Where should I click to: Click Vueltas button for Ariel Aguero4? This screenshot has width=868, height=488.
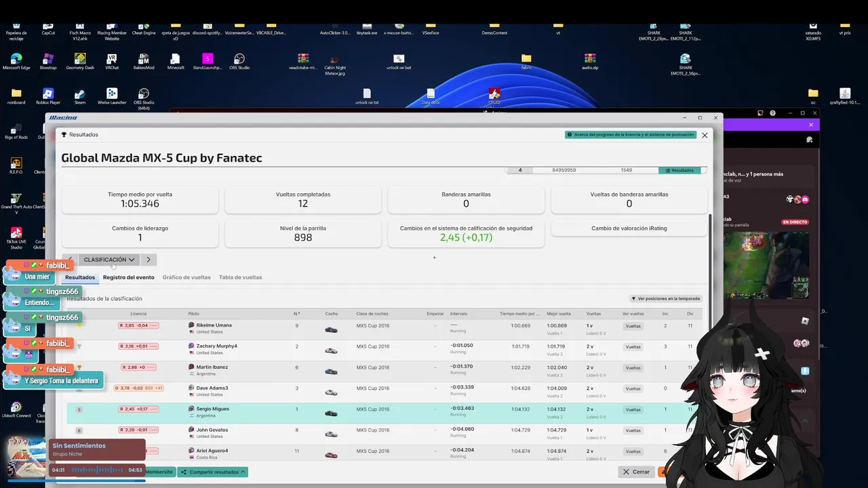[633, 451]
